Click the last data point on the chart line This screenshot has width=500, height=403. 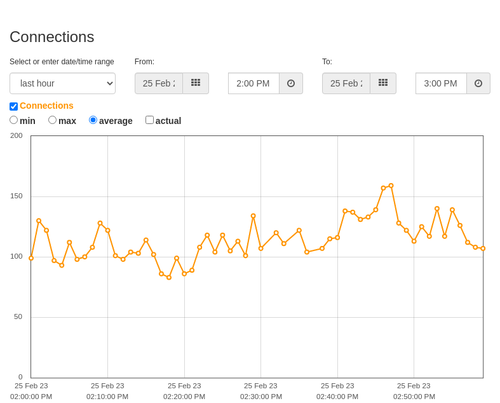pyautogui.click(x=483, y=248)
